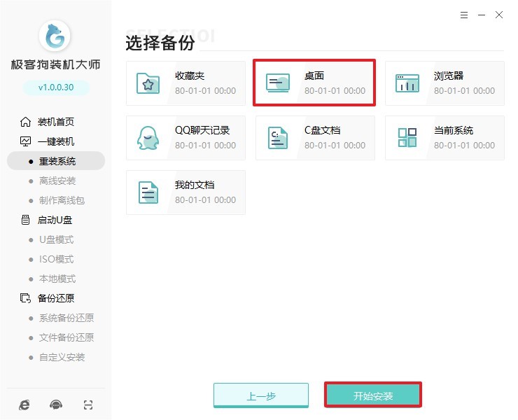Select 文件备份还原 in the sidebar
The height and width of the screenshot is (420, 518).
(66, 337)
